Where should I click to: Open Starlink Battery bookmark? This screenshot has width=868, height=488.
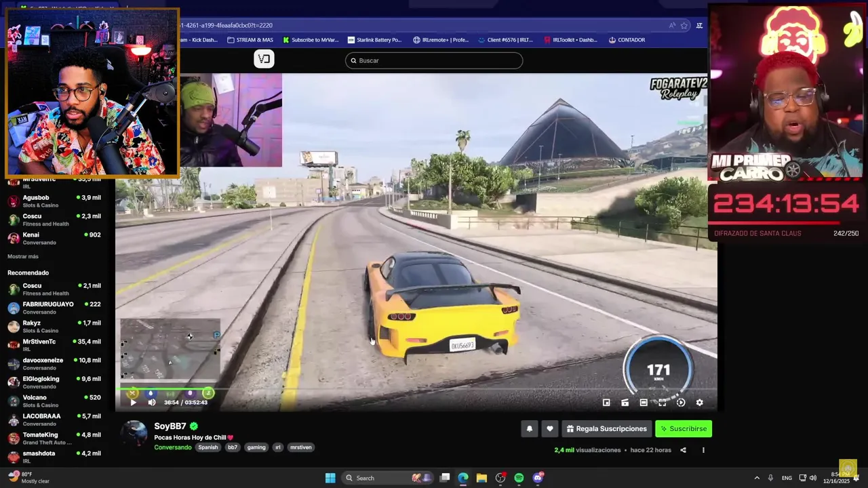point(374,40)
